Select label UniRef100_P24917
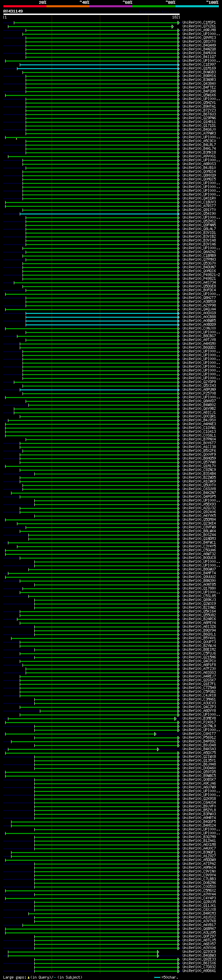This screenshot has height=980, width=222. click(199, 722)
